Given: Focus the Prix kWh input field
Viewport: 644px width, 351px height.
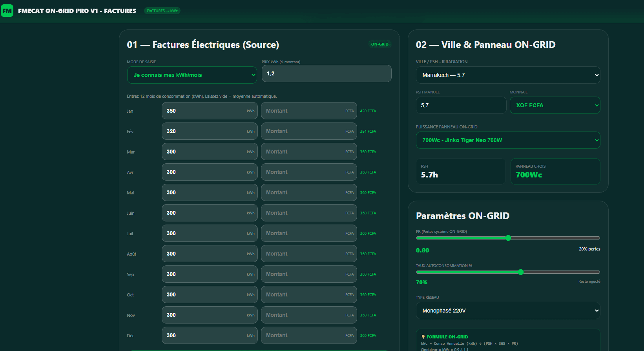Looking at the screenshot, I should click(x=327, y=73).
